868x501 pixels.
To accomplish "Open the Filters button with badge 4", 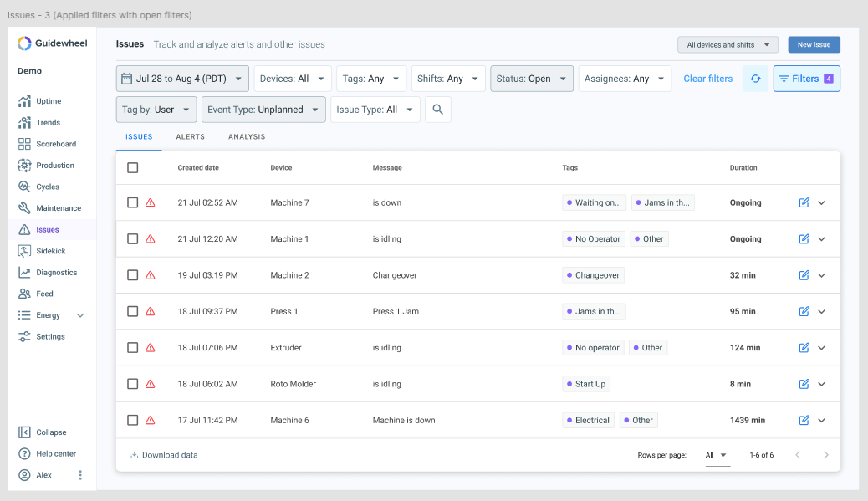I will tap(807, 79).
